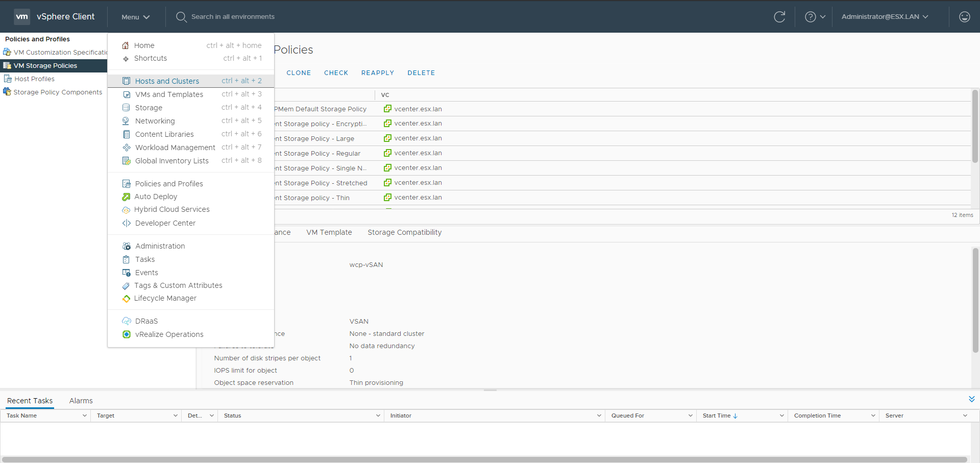Click the DELETE policy button

point(421,73)
